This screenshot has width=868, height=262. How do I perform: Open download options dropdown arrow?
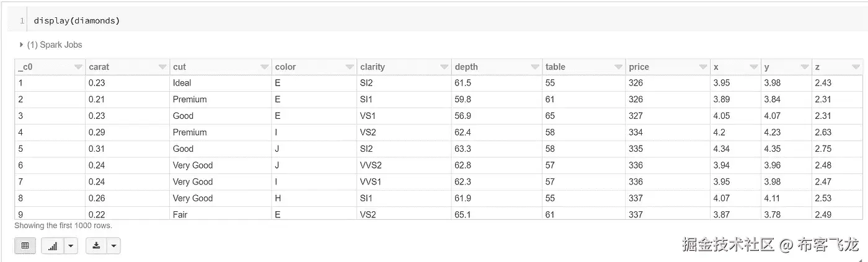tap(113, 246)
